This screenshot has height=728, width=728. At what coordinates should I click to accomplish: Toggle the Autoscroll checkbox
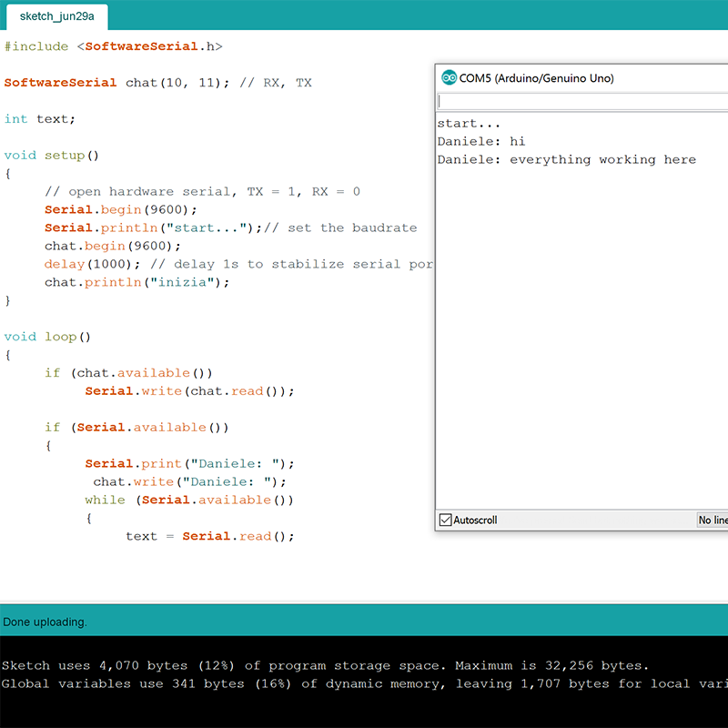(445, 520)
